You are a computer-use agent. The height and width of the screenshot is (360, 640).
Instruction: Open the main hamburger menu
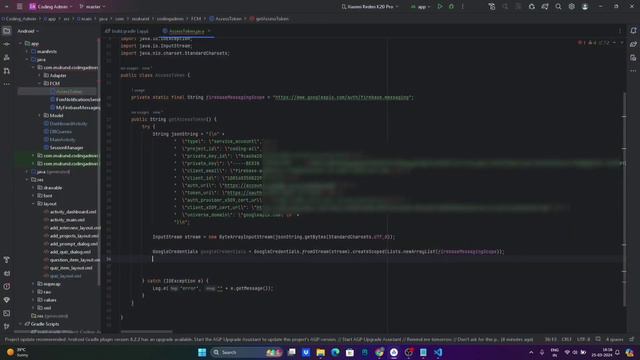click(19, 7)
